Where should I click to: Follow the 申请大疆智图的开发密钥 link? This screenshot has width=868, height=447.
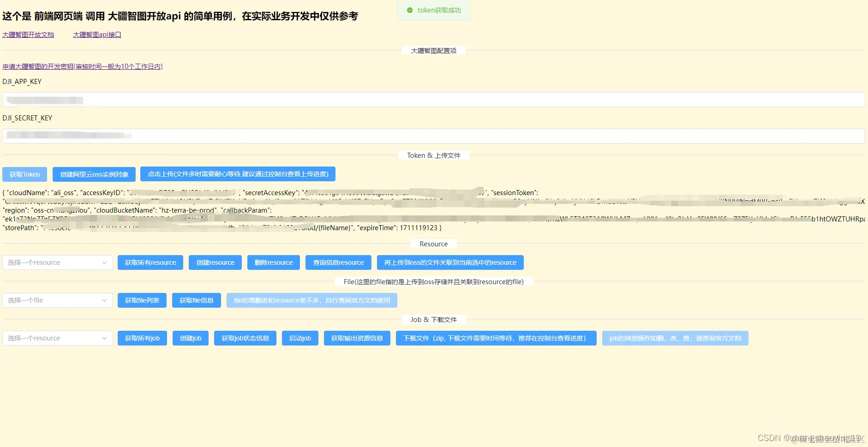[x=83, y=66]
